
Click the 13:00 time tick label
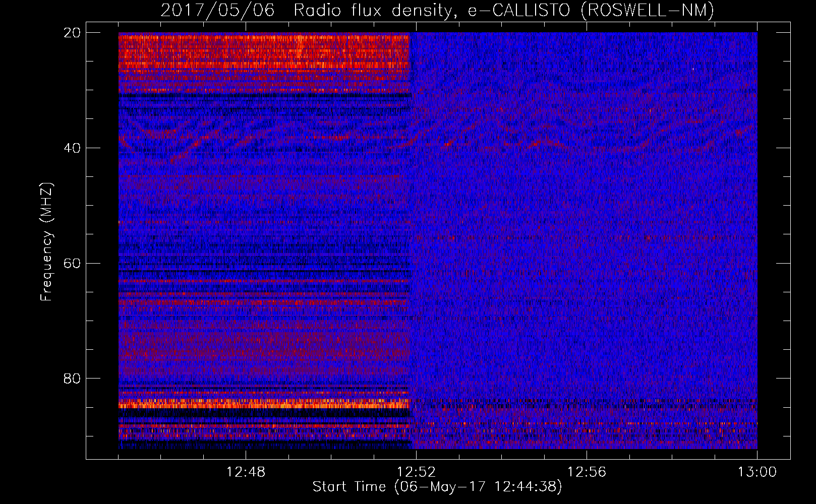coord(757,472)
